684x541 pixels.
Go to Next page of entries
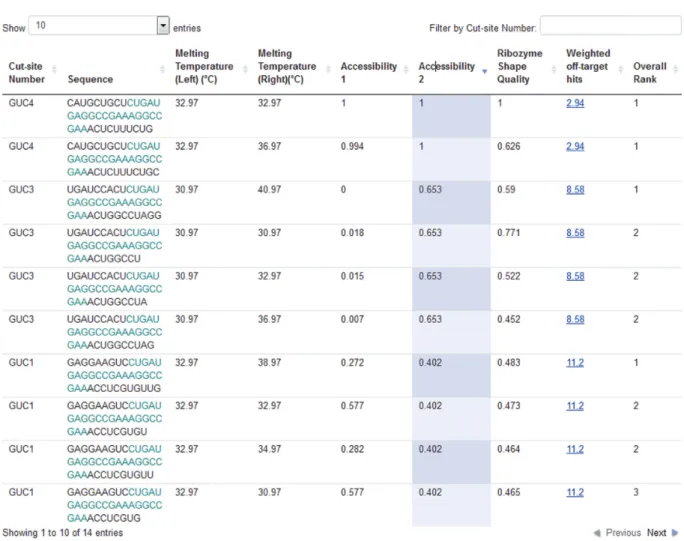coord(657,533)
